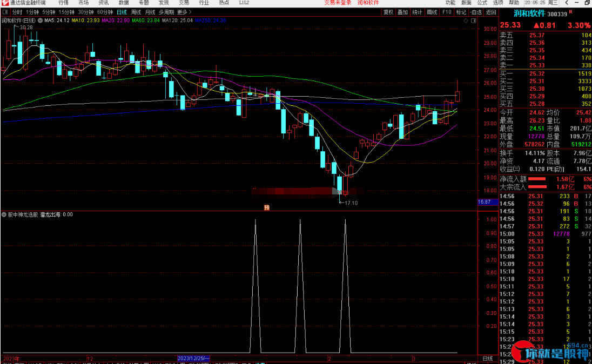Screen dimensions: 592x364
Task: Click the 净流入额 red bar
Action: pos(537,179)
